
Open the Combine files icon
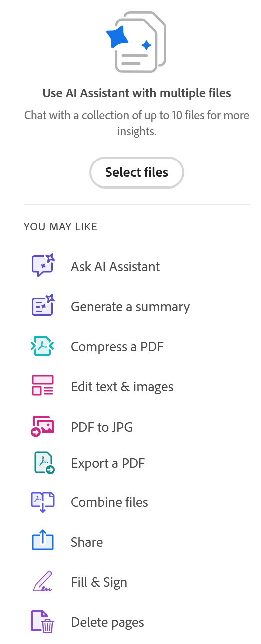click(43, 502)
